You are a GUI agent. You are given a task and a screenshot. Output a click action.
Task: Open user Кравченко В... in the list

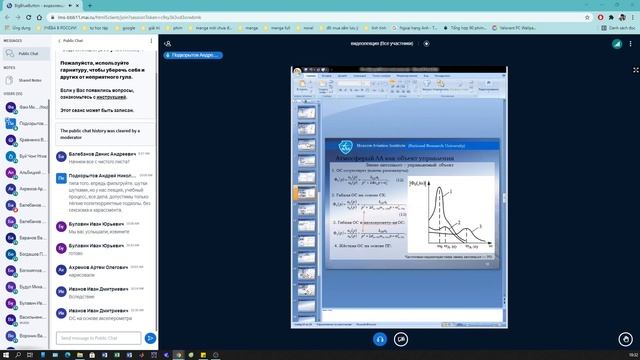[26, 140]
